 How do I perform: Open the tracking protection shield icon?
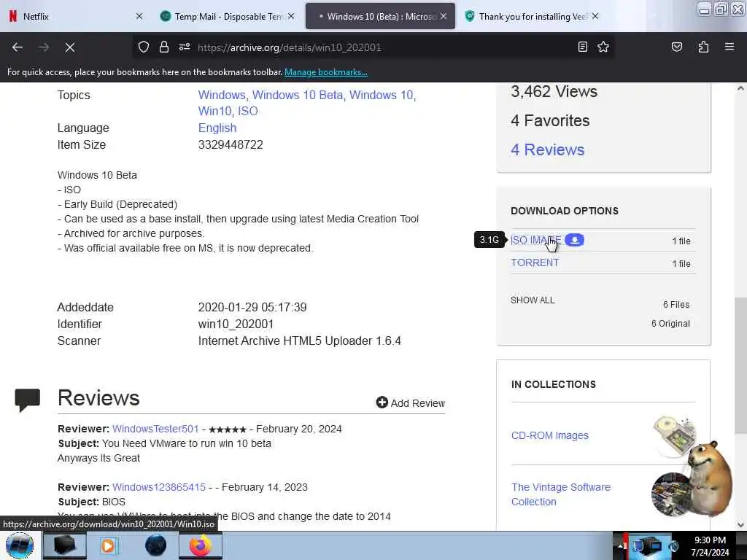[144, 47]
